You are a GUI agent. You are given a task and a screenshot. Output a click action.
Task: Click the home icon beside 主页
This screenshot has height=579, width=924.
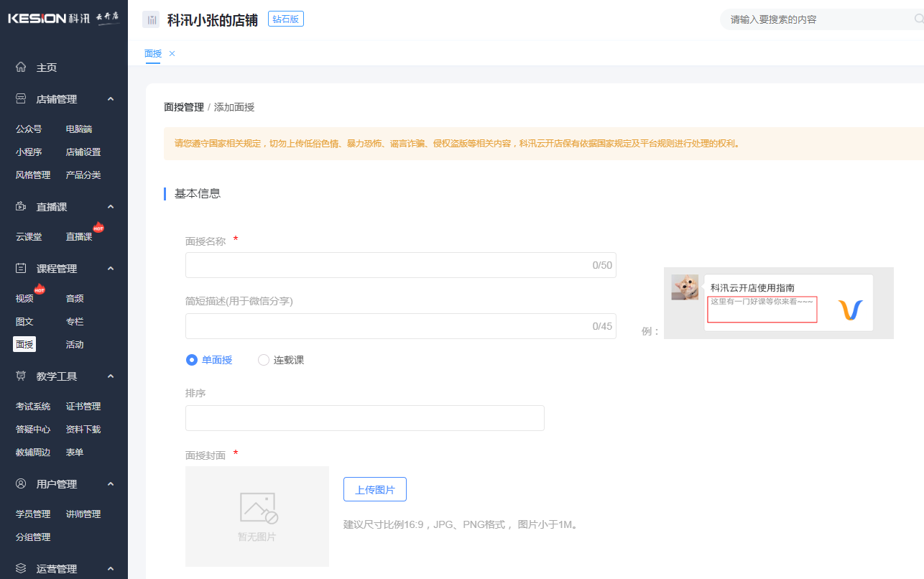[x=22, y=67]
